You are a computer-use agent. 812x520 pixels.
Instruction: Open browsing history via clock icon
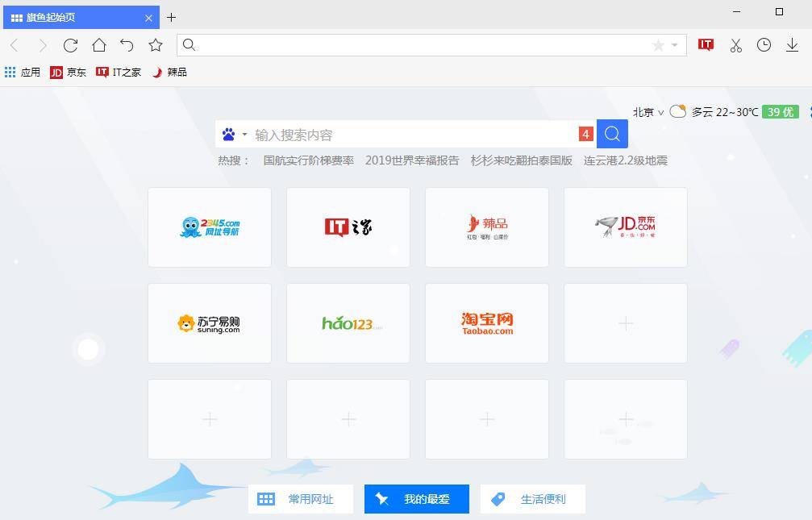(x=764, y=45)
